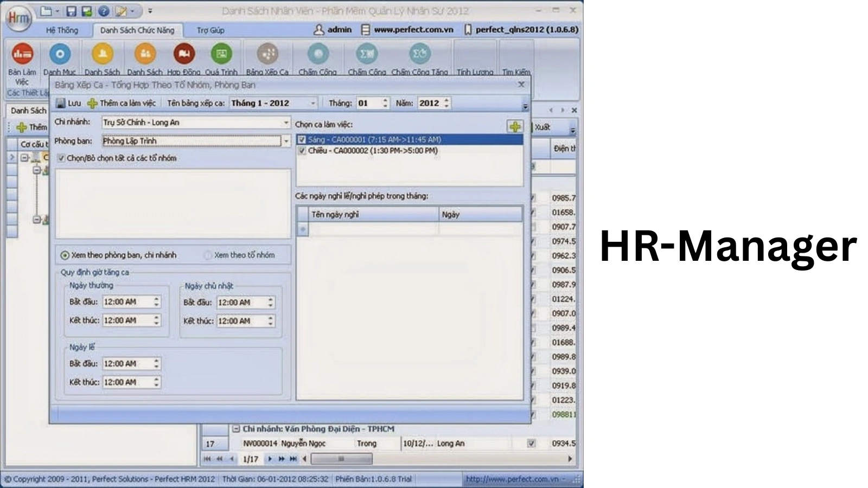Open the Trợ Giúp ribbon tab
Image resolution: width=868 pixels, height=488 pixels.
(210, 30)
